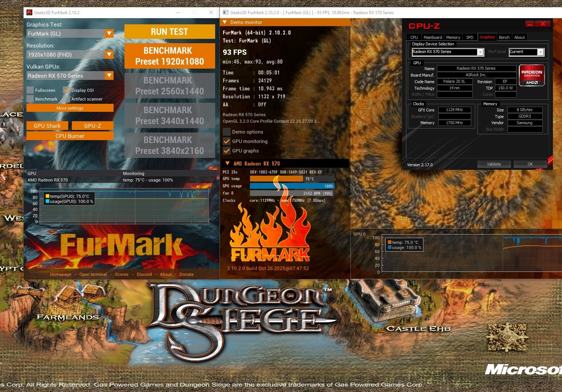Open More settings in FurMark launcher
Viewport: 562px width, 392px height.
point(70,108)
